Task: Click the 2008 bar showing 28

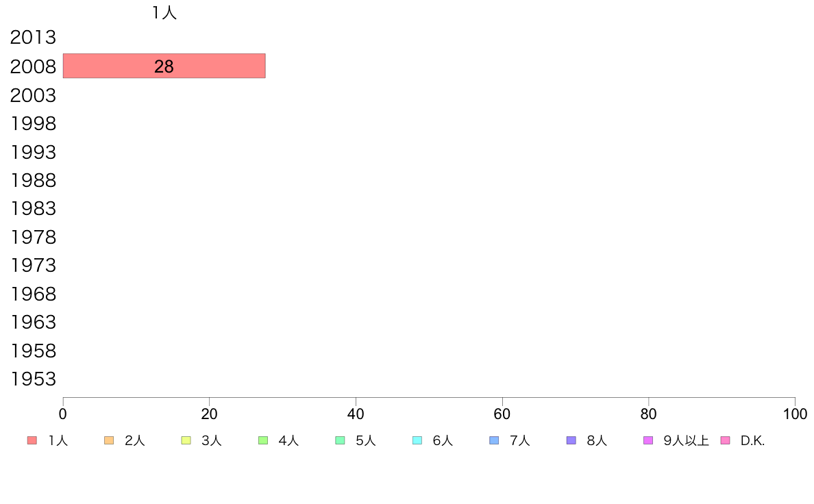Action: tap(164, 66)
